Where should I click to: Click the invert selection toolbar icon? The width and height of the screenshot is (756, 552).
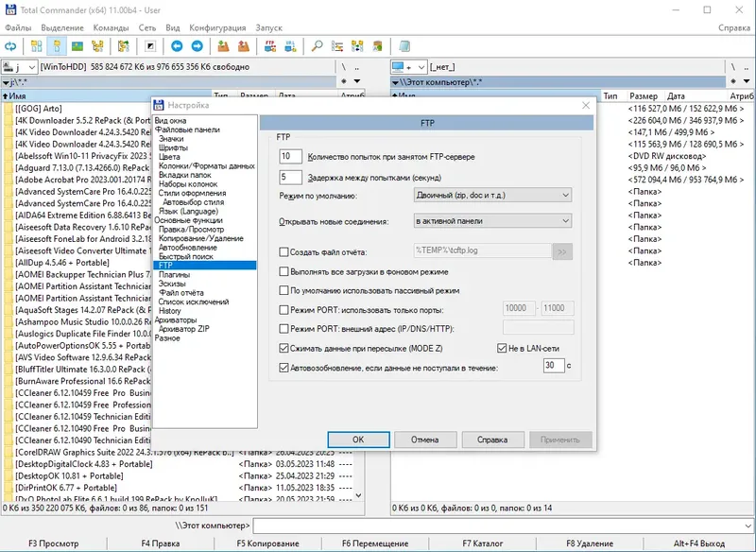(x=150, y=46)
